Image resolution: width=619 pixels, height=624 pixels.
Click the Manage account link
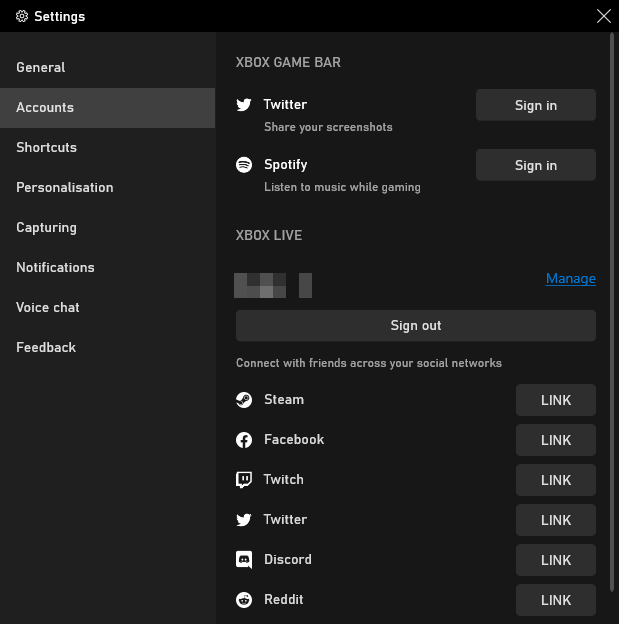[570, 279]
